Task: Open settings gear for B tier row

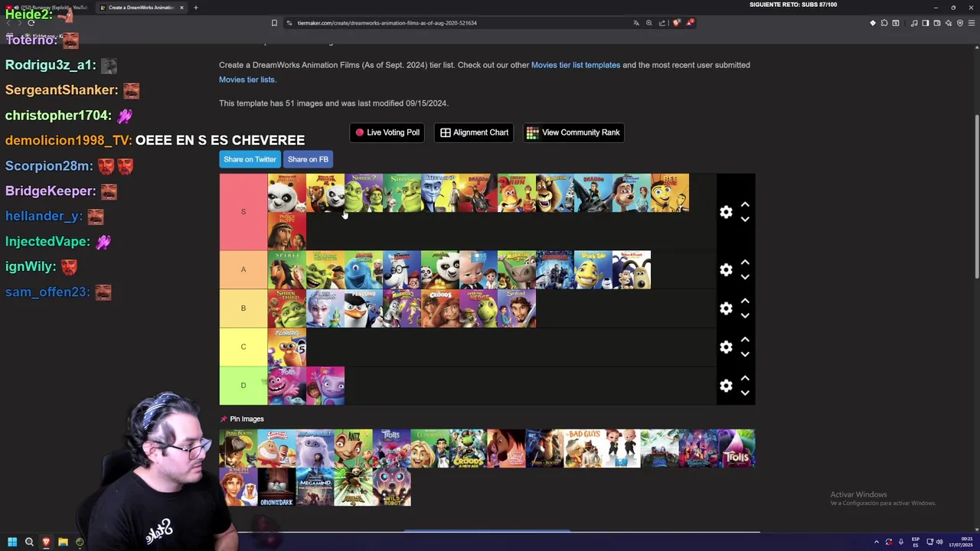Action: 726,308
